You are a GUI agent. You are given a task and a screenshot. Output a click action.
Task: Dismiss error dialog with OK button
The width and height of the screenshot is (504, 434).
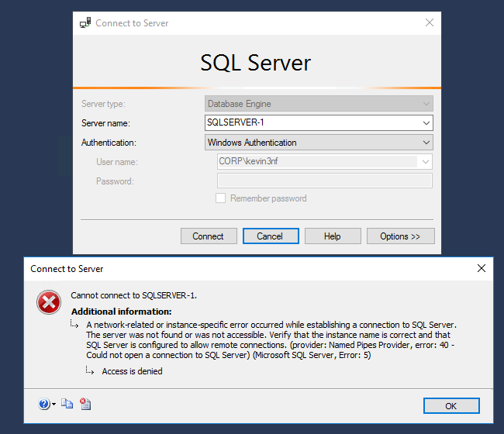(x=451, y=406)
